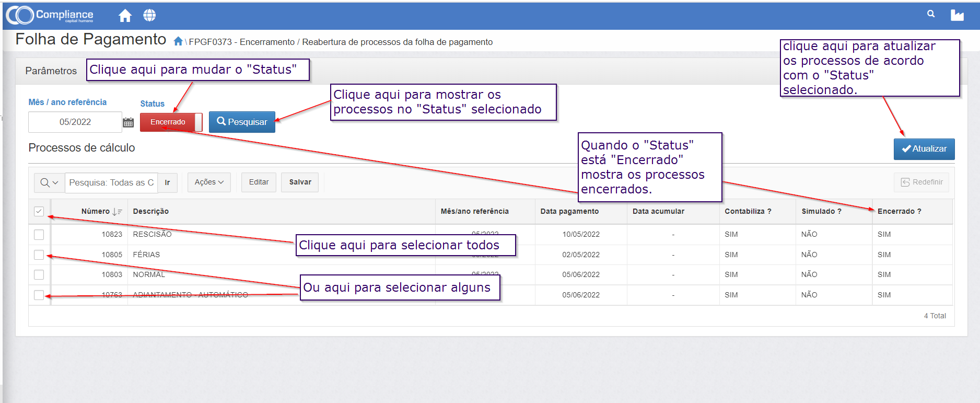Toggle the Encerrado status switch
Viewport: 980px width, 403px height.
171,122
